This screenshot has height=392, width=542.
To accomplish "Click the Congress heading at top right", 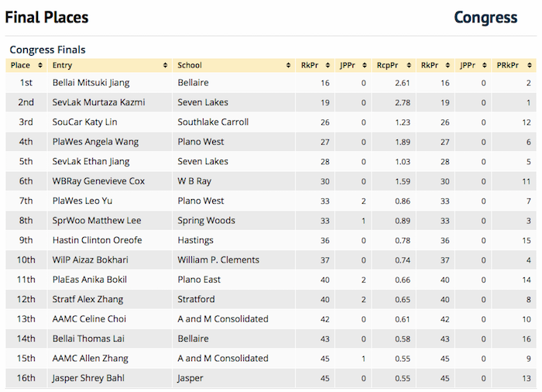I will coord(485,17).
